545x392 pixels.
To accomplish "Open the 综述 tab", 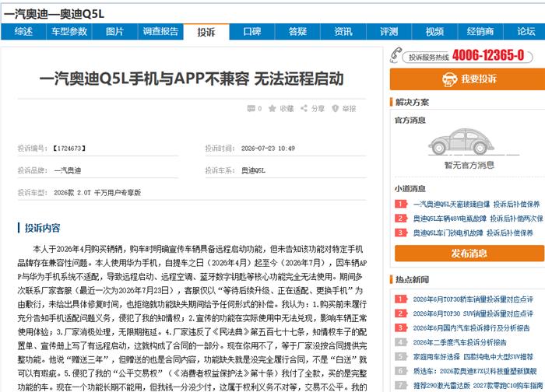I will pos(23,32).
